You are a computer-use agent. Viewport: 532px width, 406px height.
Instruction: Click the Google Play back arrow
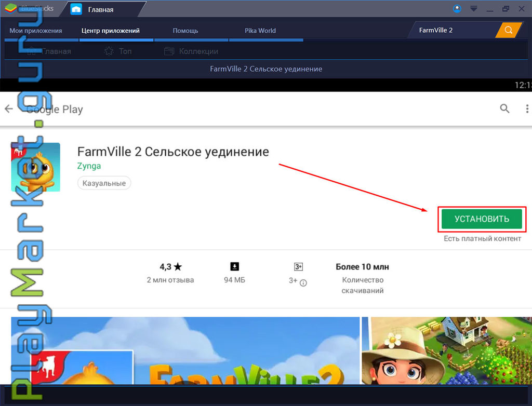click(9, 109)
